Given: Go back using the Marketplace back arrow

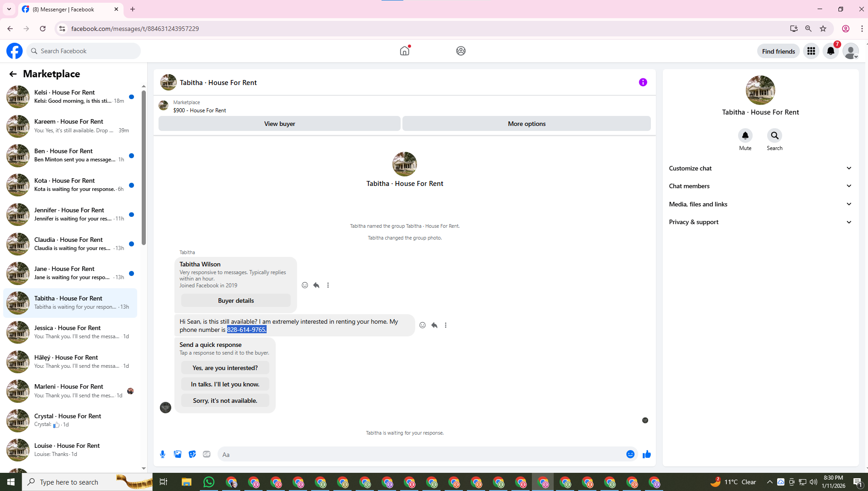Looking at the screenshot, I should pos(13,74).
